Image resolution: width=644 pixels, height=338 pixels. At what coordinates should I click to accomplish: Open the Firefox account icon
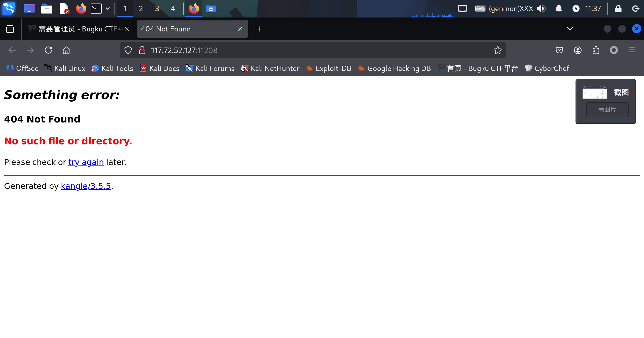578,50
